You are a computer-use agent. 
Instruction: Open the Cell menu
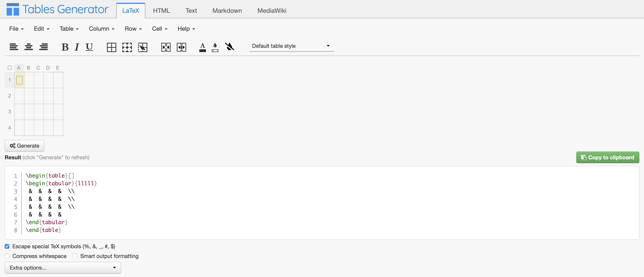coord(160,29)
